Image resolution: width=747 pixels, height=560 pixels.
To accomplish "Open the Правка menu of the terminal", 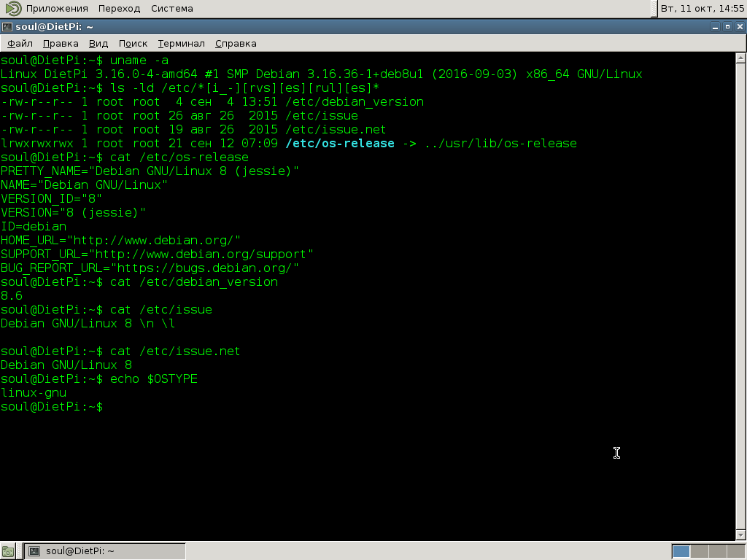I will (x=61, y=43).
